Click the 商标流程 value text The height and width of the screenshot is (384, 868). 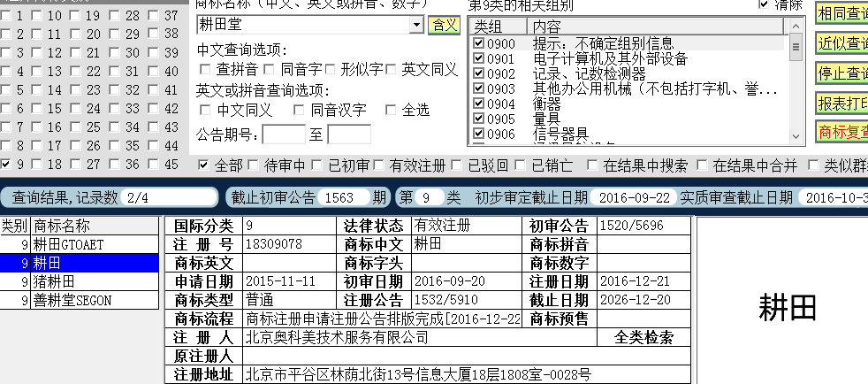coord(383,319)
